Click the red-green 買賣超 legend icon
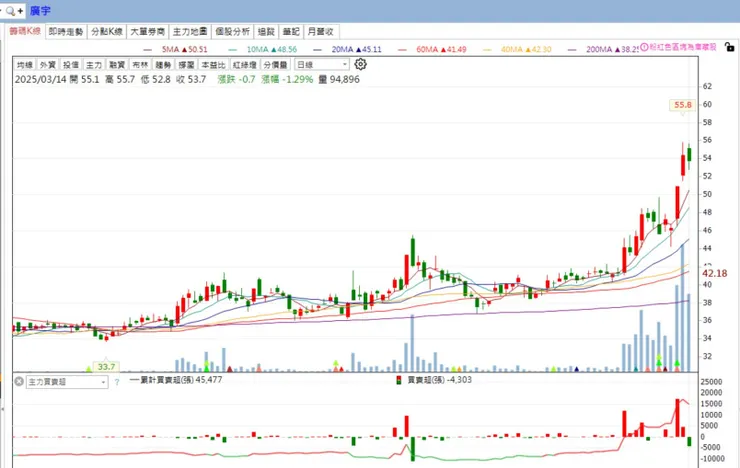The image size is (740, 468). 399,380
